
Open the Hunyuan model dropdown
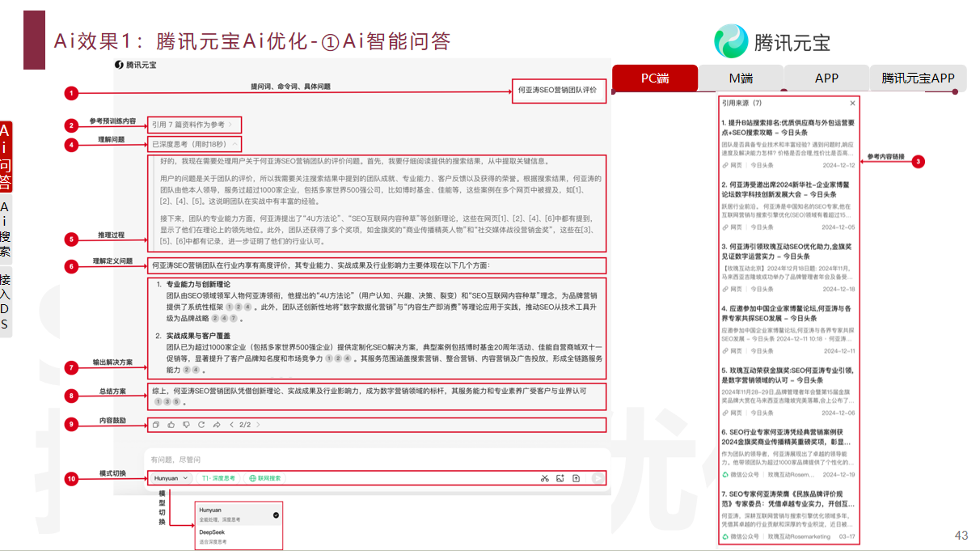coord(171,478)
